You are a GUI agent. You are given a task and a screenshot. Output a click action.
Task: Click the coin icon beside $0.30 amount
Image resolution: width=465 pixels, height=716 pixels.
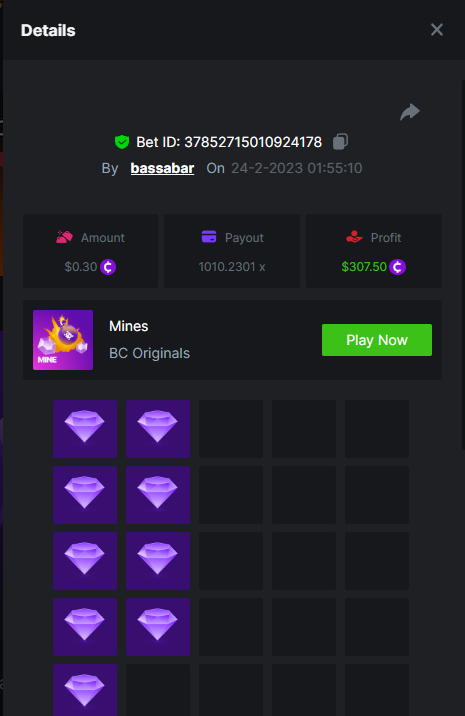point(108,267)
